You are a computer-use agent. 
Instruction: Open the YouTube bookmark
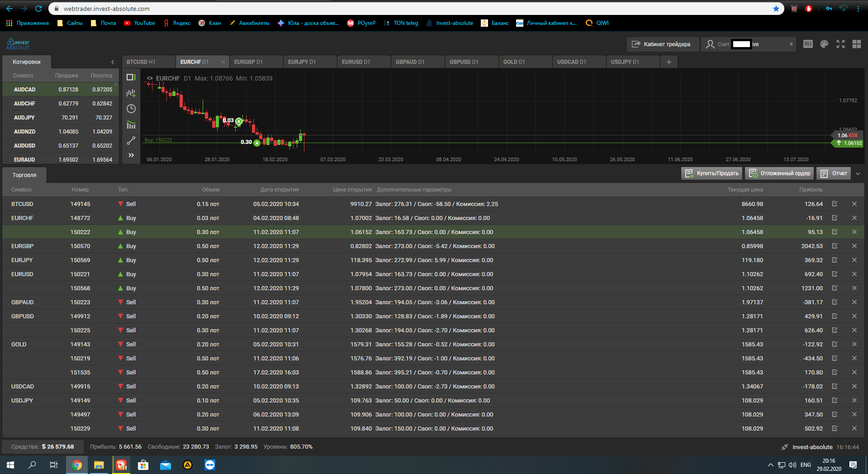click(x=139, y=23)
